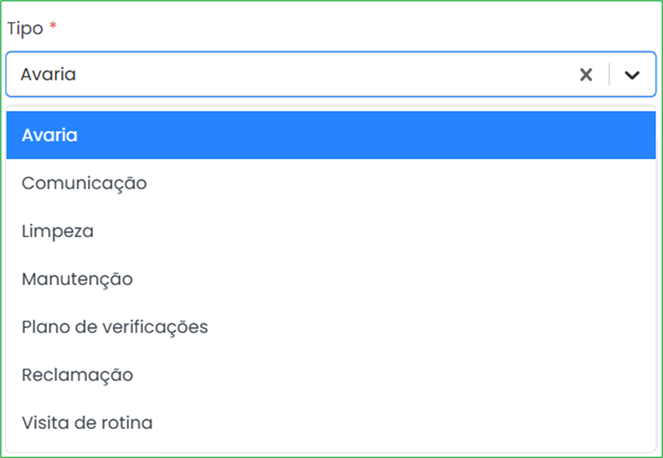The height and width of the screenshot is (458, 663).
Task: Change Tipo to Reclamação
Action: 78,375
